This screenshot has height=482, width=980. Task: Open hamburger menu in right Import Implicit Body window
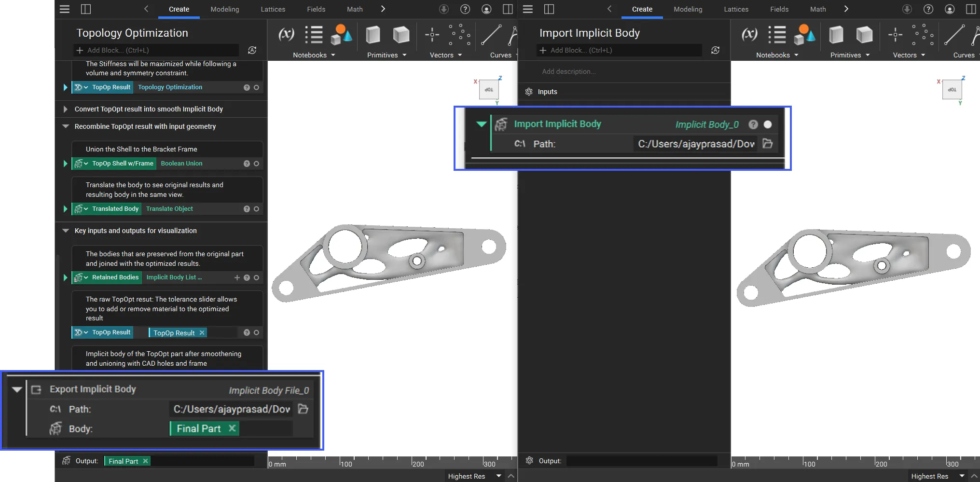528,9
